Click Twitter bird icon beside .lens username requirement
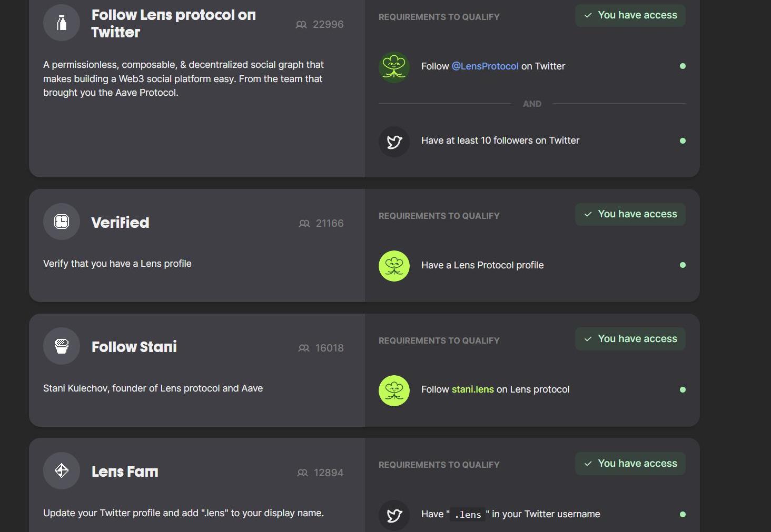Screen dimensions: 771x532 [x=394, y=515]
